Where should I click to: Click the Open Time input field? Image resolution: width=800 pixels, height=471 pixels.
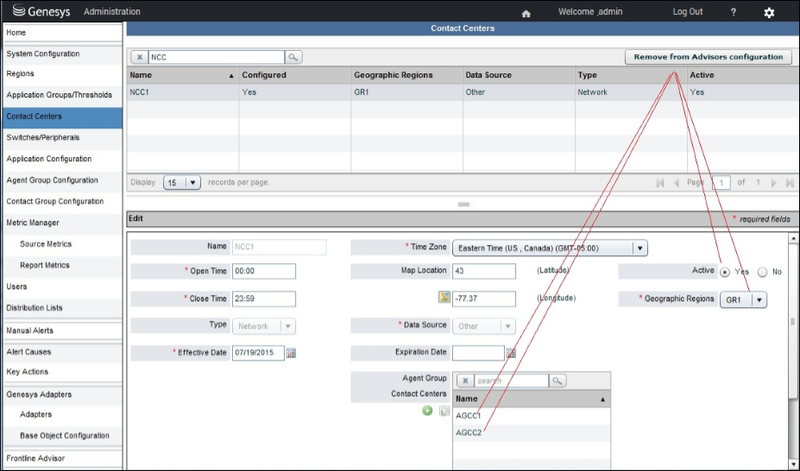click(x=264, y=271)
